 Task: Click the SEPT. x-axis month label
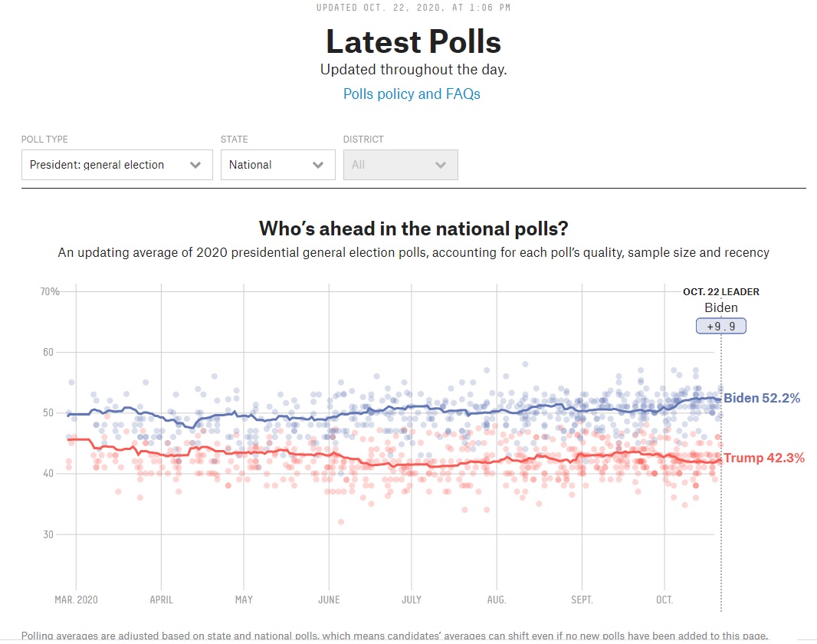pos(582,600)
